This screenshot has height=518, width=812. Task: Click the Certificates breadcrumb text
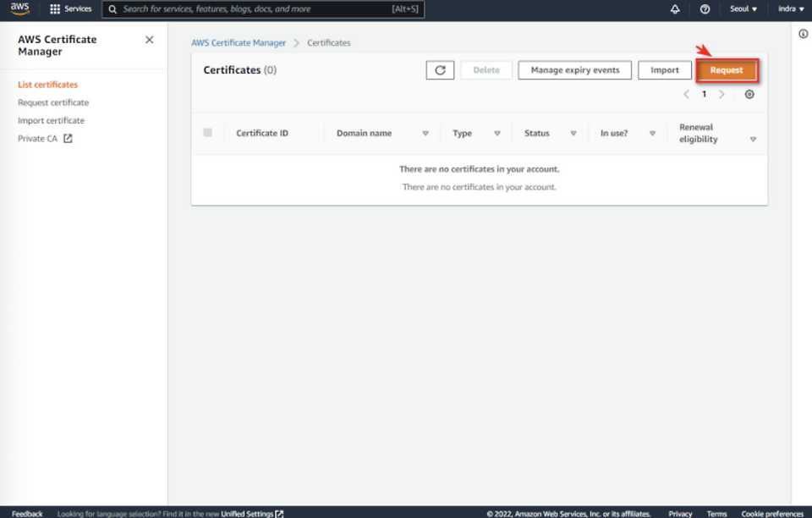[x=329, y=42]
